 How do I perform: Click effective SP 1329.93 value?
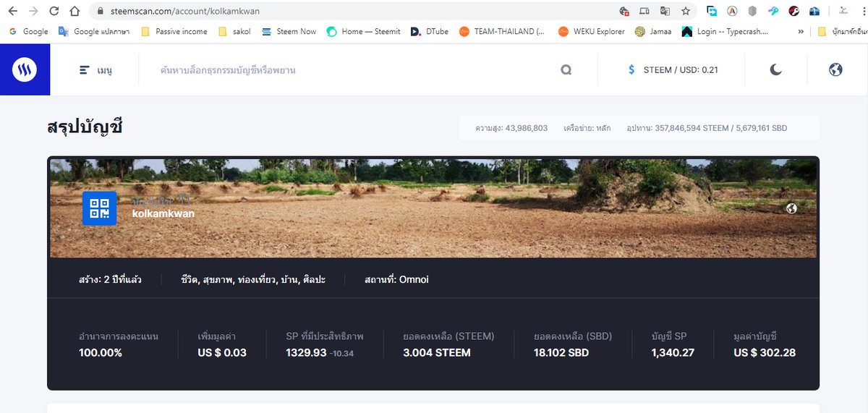click(x=307, y=353)
